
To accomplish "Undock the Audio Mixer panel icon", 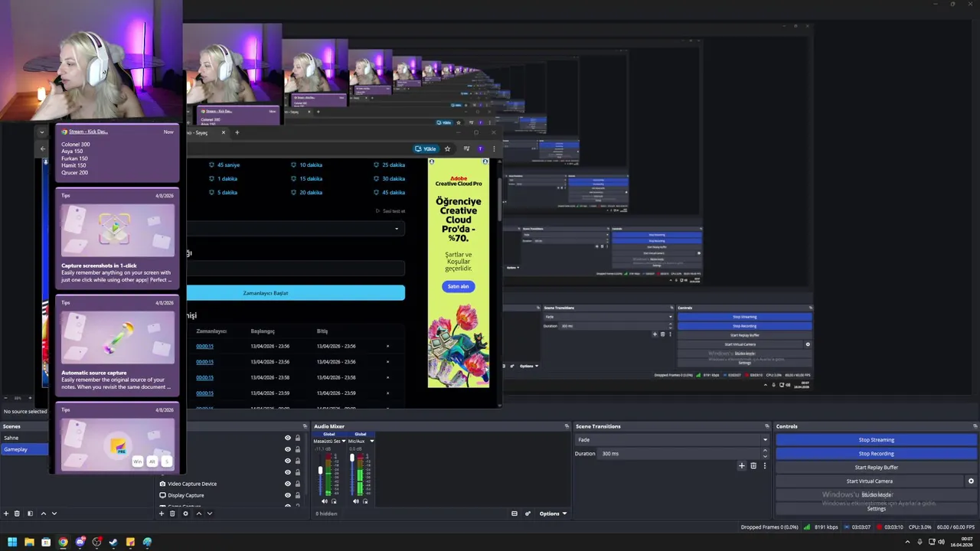I will pyautogui.click(x=567, y=426).
